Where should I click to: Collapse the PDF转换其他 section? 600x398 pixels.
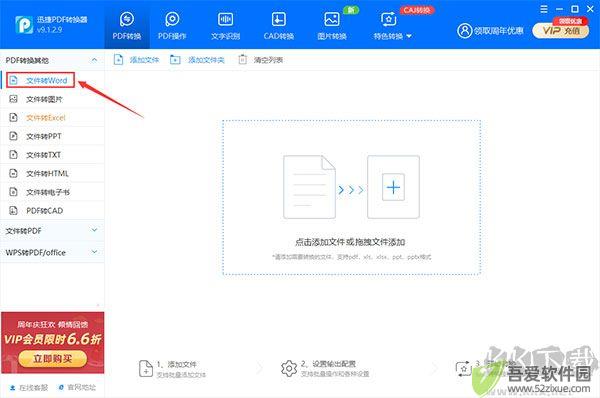pyautogui.click(x=94, y=60)
